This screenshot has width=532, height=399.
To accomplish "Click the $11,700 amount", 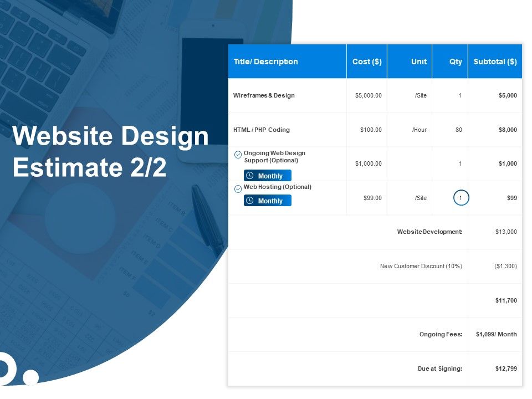I will tap(506, 300).
